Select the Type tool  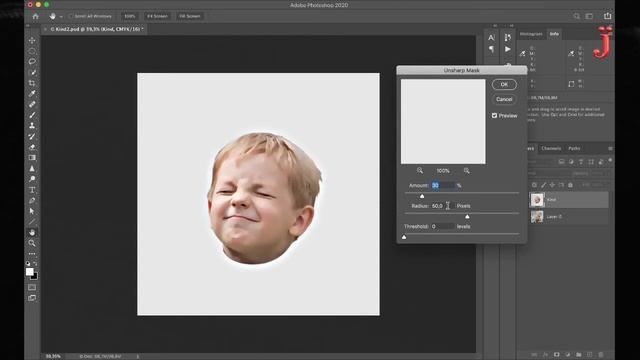coord(32,190)
